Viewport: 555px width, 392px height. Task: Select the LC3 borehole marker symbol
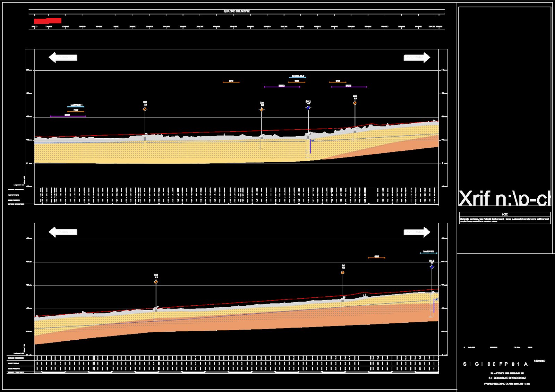262,110
